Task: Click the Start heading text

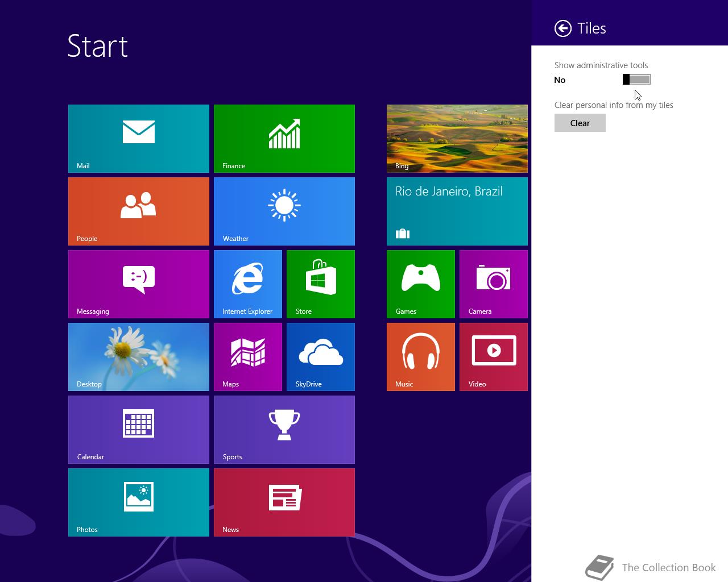Action: [98, 46]
